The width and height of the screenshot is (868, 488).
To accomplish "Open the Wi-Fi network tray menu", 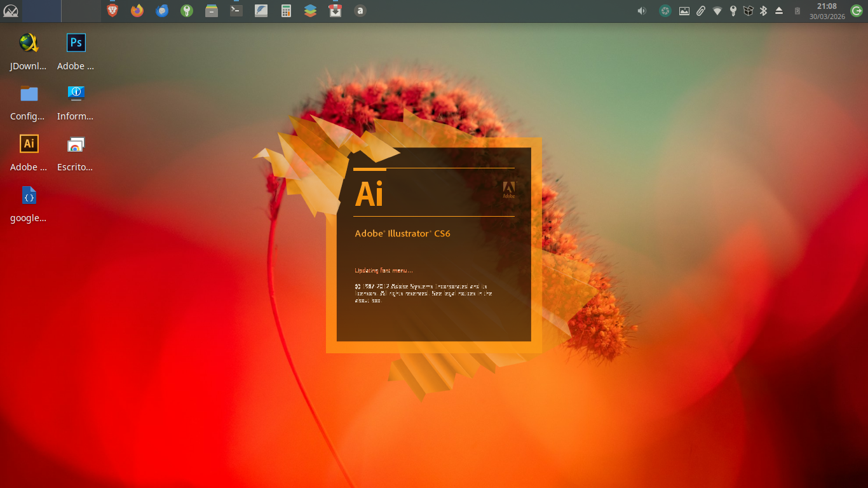I will pos(717,11).
